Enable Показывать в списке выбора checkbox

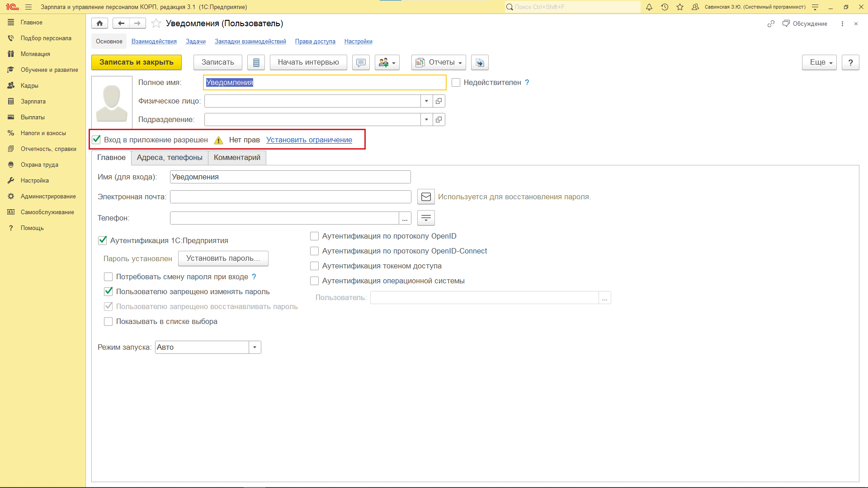[x=108, y=321]
